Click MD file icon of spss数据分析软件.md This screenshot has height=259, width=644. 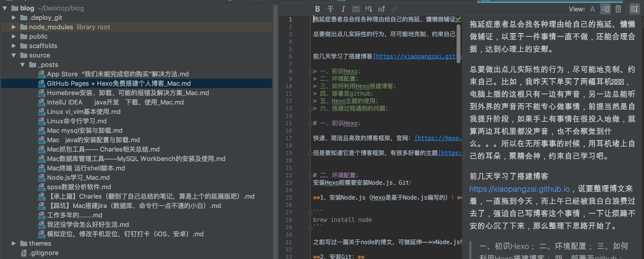coord(41,187)
